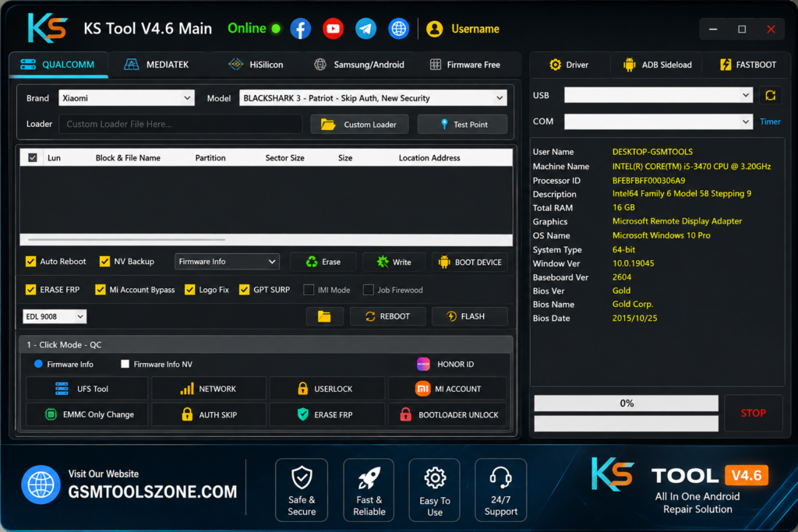Refresh USB ports with the reload icon
The height and width of the screenshot is (532, 798).
point(770,95)
